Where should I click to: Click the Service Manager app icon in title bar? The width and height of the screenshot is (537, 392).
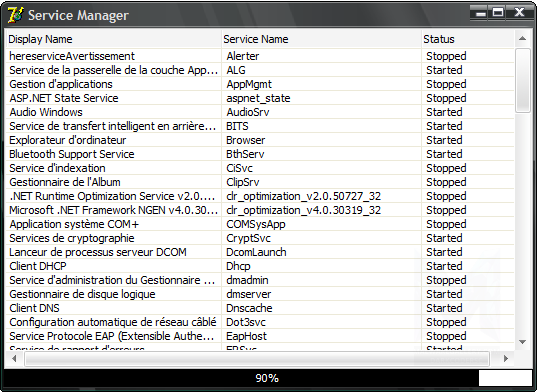click(x=15, y=15)
